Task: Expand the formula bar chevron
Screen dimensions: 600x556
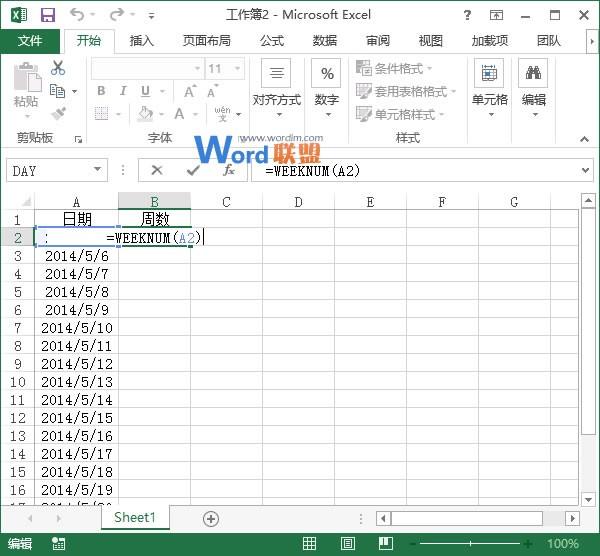Action: pyautogui.click(x=585, y=170)
